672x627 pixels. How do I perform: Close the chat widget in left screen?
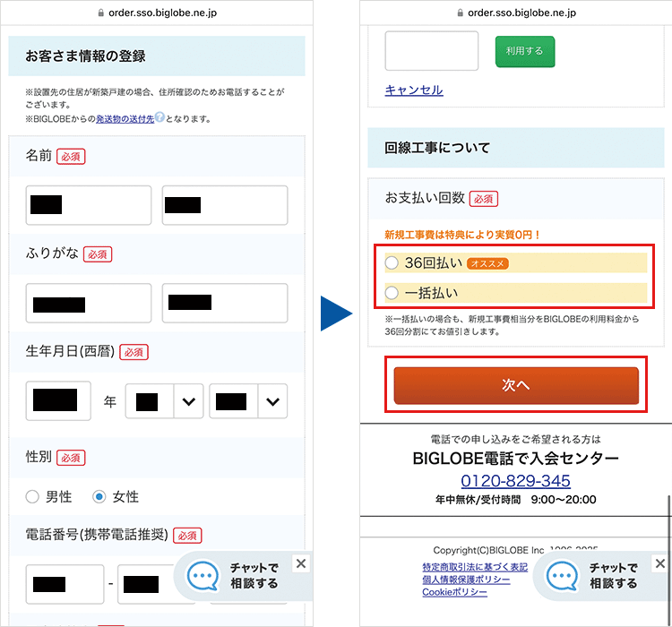click(301, 563)
